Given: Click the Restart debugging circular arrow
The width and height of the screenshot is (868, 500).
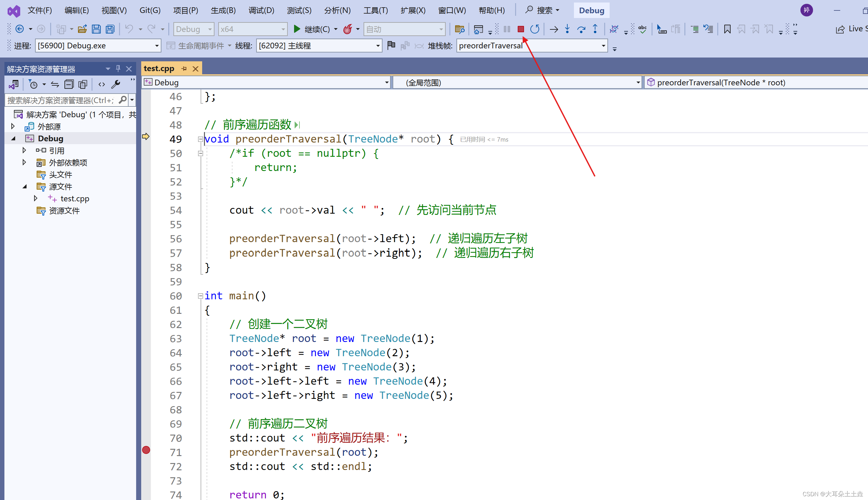Looking at the screenshot, I should pyautogui.click(x=534, y=29).
